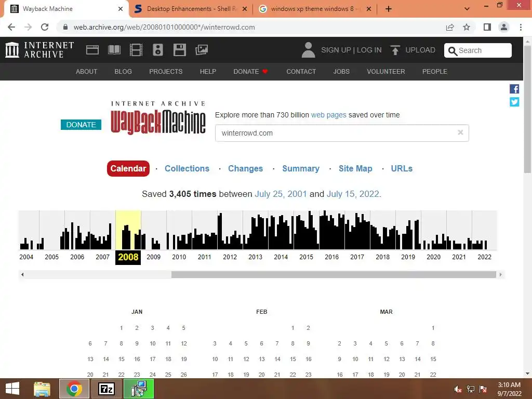
Task: Share the page on Twitter
Action: [514, 102]
